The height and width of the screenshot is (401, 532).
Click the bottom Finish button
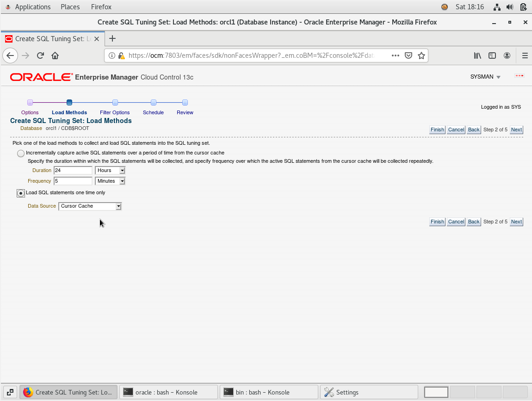coord(437,222)
